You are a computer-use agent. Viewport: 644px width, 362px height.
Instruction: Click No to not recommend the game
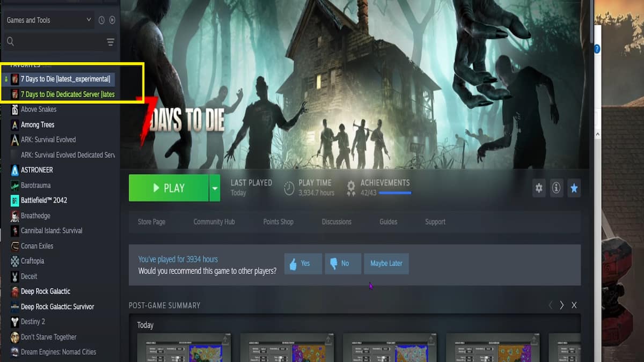[x=342, y=263]
